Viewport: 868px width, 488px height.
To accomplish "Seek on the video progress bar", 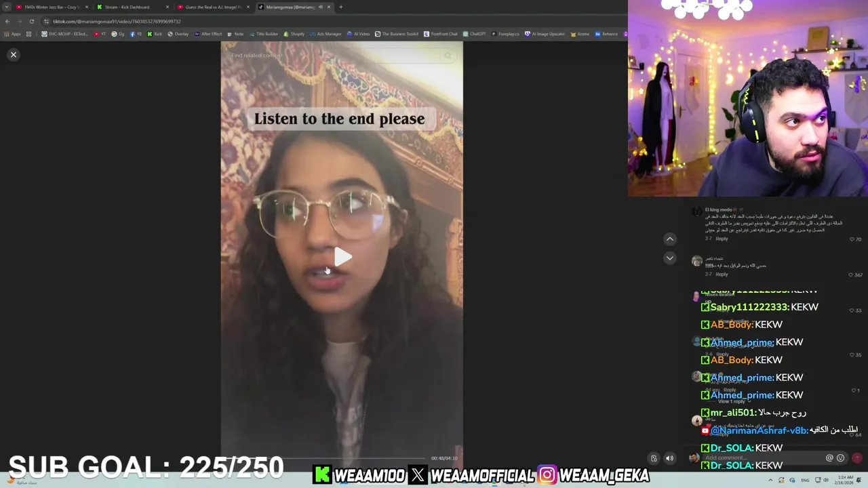I will (325, 458).
